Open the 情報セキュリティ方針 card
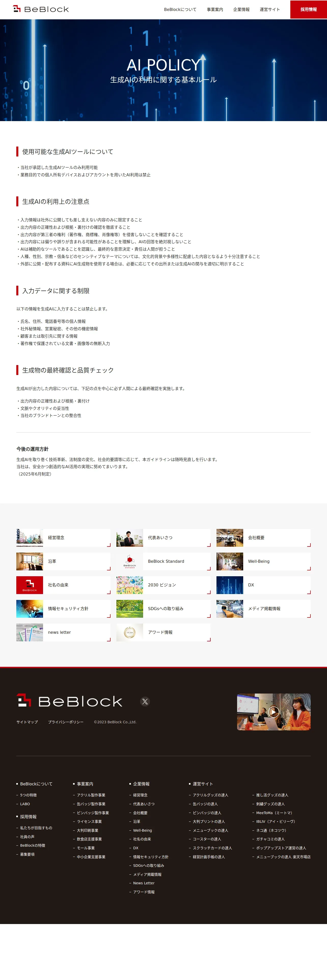327x980 pixels. coord(63,609)
